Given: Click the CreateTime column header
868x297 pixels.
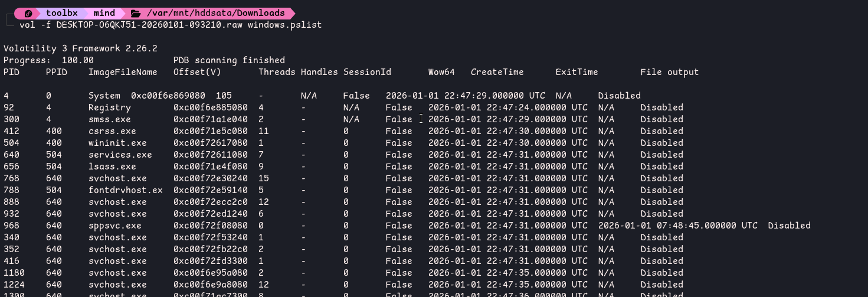Looking at the screenshot, I should 497,72.
